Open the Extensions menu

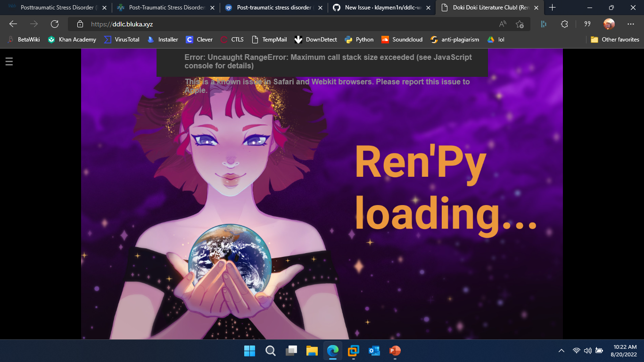tap(564, 24)
